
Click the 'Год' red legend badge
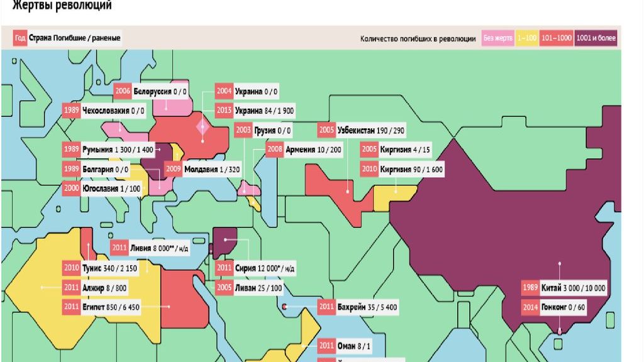[x=20, y=38]
